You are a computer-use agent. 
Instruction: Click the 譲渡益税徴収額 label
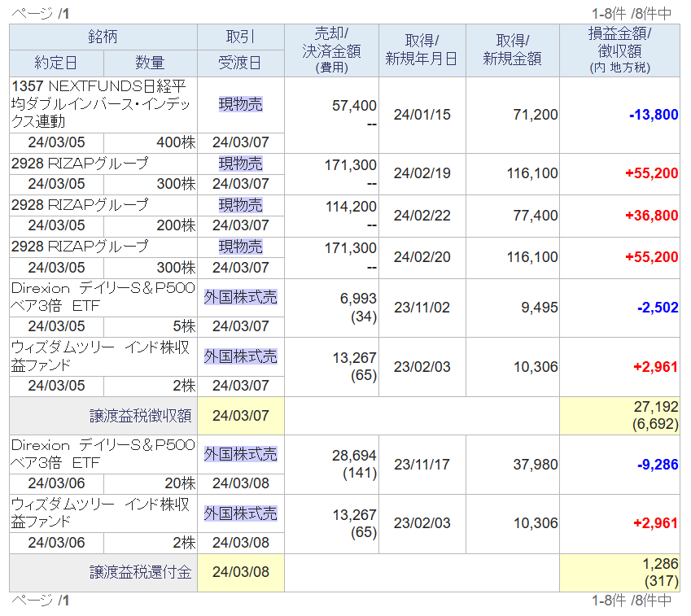tap(141, 416)
